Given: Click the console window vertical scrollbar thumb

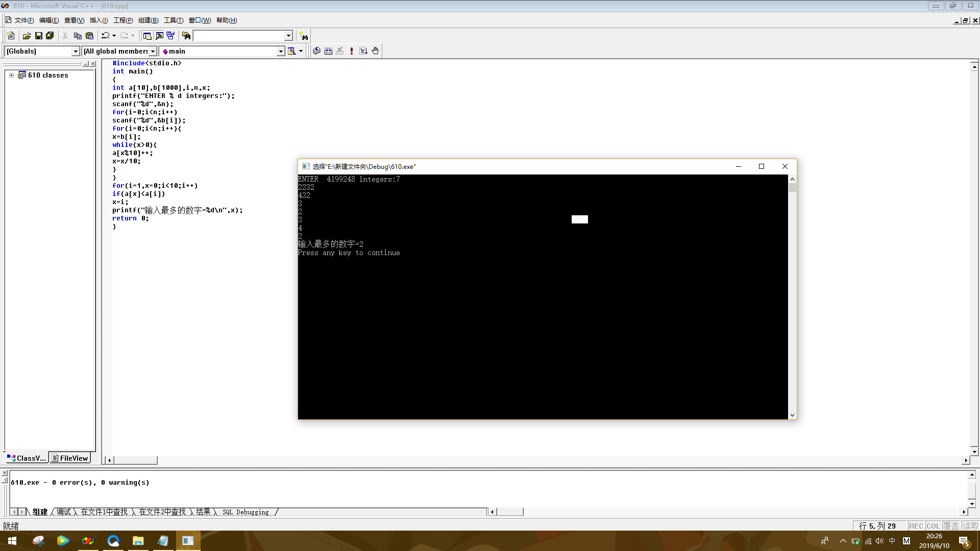Looking at the screenshot, I should [x=792, y=187].
